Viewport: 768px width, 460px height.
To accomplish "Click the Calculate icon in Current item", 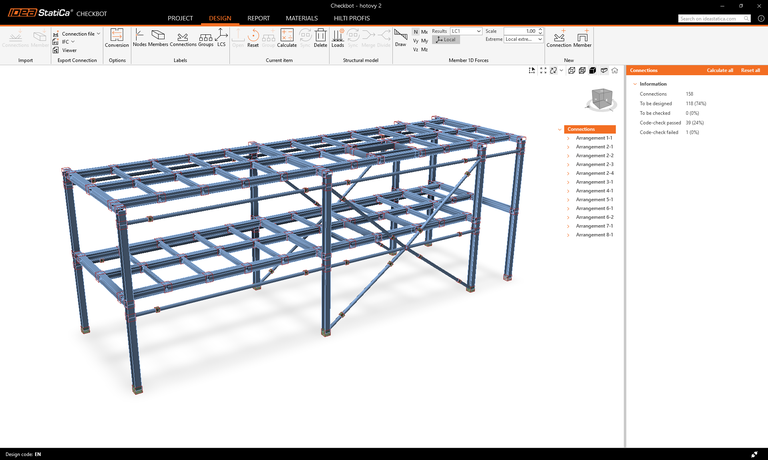I will pyautogui.click(x=287, y=38).
